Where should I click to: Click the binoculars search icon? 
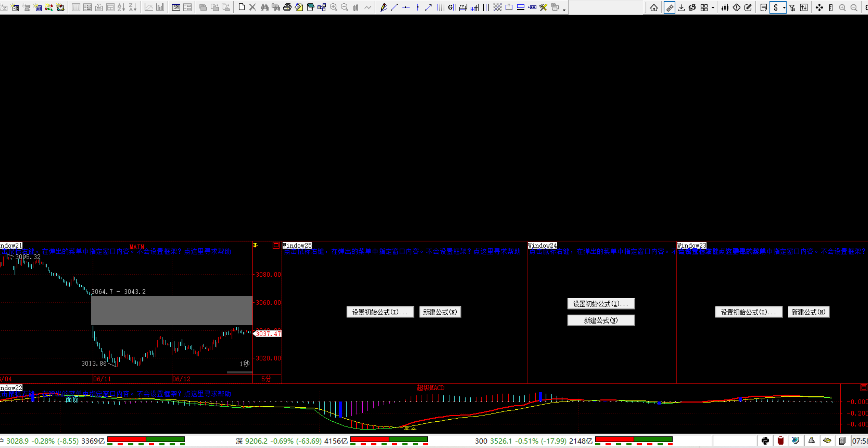coord(265,7)
